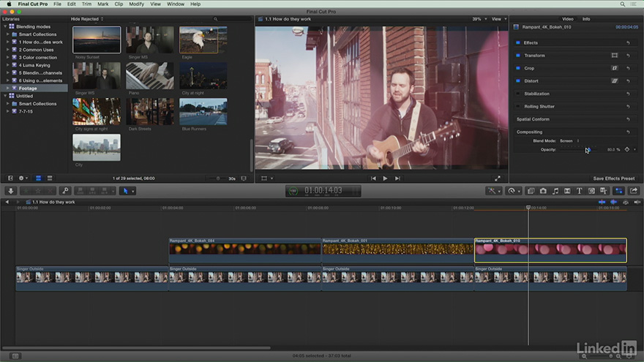Show the Music and Sound browser
The image size is (644, 362).
point(555,191)
